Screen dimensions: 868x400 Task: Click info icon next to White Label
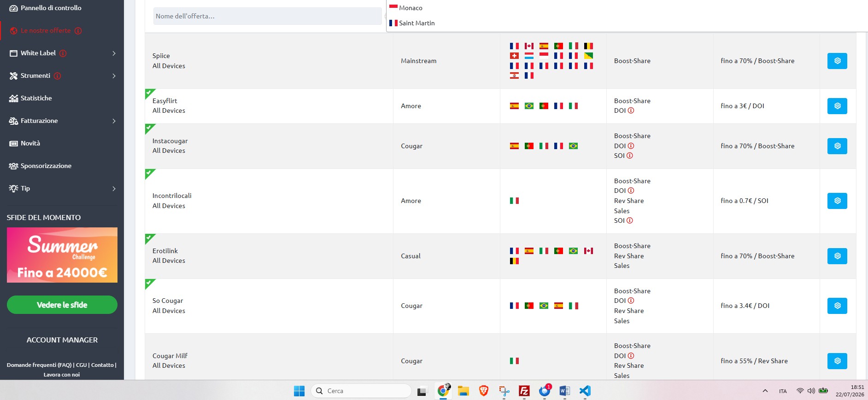(x=63, y=53)
